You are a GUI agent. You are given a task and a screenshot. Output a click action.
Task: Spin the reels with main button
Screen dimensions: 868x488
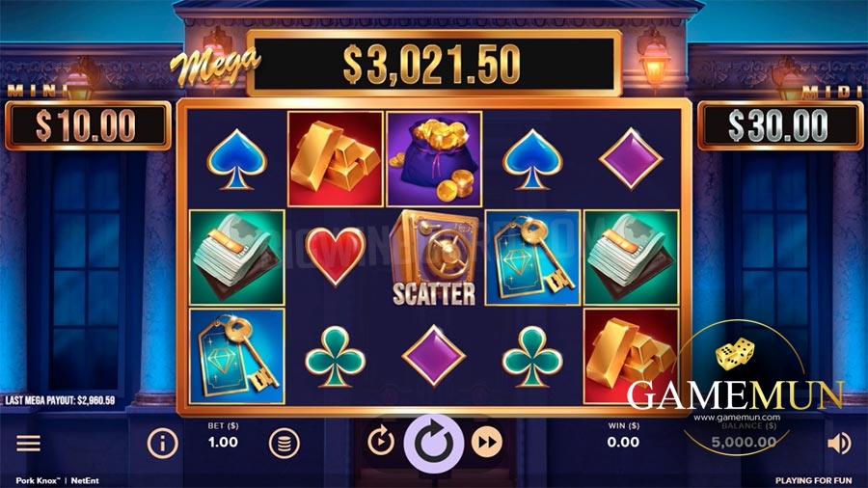click(x=433, y=444)
